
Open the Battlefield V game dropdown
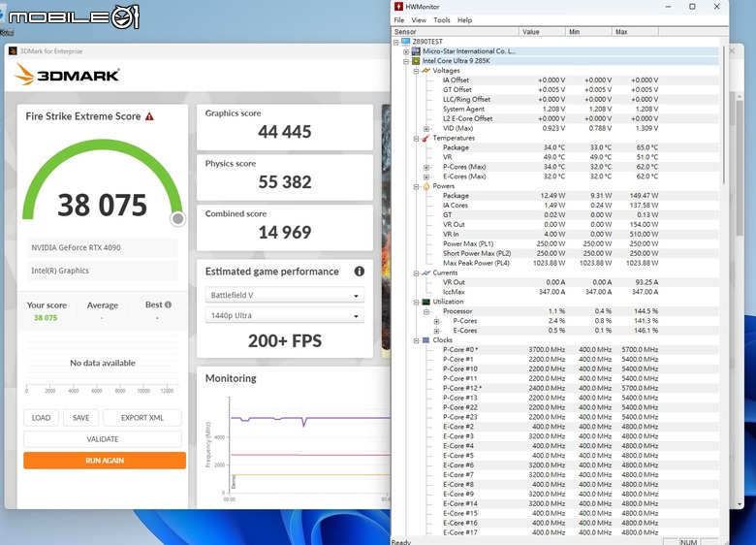[x=284, y=295]
